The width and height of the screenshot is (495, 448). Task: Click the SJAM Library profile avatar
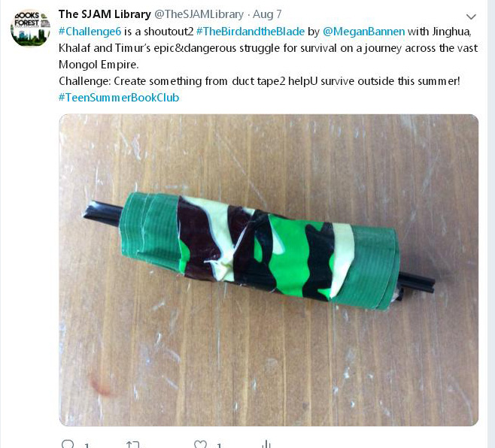[x=30, y=28]
